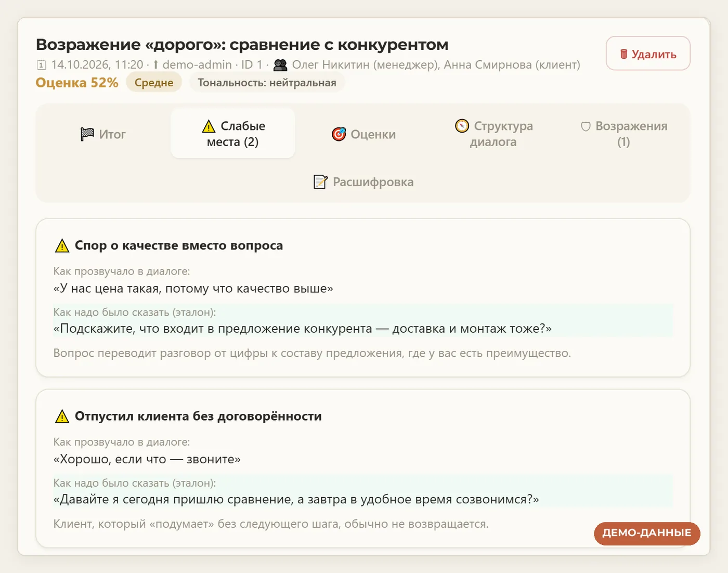Click the ДЕМО-ДАННЫЕ badge
Viewport: 728px width, 573px height.
647,533
